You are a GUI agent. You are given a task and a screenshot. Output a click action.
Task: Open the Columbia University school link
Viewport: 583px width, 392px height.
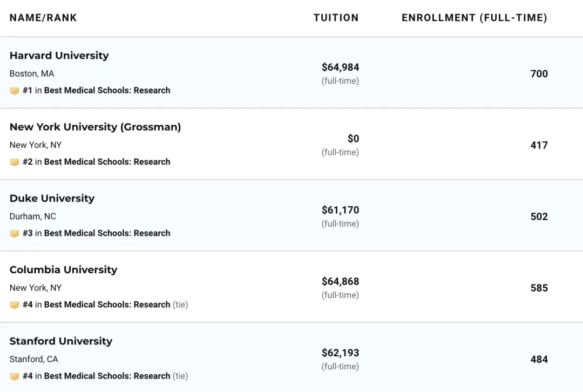[x=63, y=270]
